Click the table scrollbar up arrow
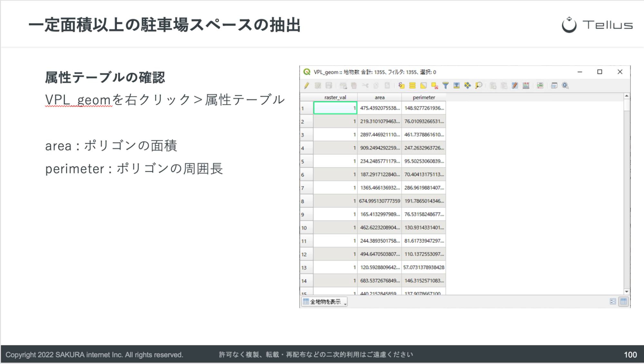 (626, 96)
